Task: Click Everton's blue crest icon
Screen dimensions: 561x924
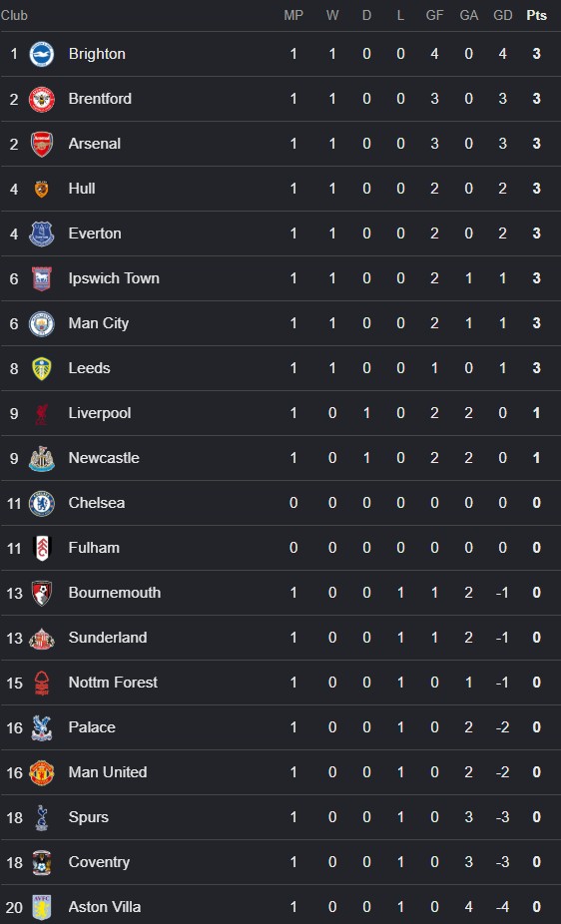Action: coord(42,233)
